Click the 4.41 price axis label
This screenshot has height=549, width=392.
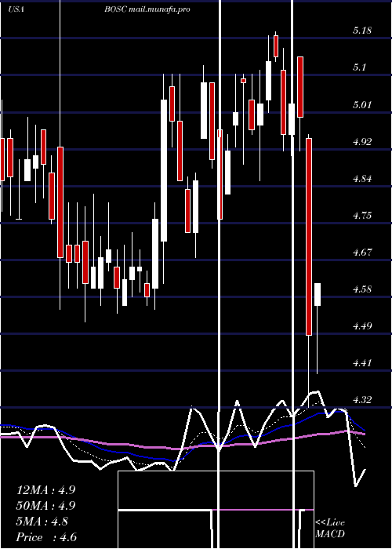point(362,363)
